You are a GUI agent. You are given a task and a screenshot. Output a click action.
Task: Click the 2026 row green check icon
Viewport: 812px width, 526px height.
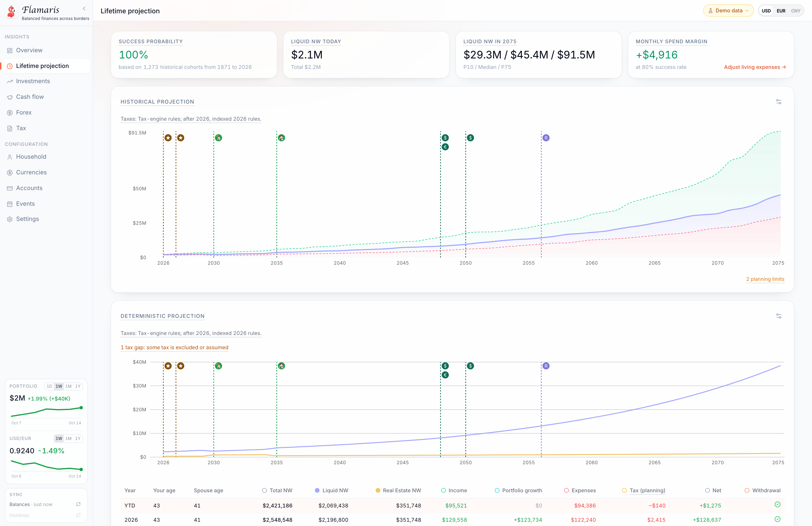tap(778, 519)
